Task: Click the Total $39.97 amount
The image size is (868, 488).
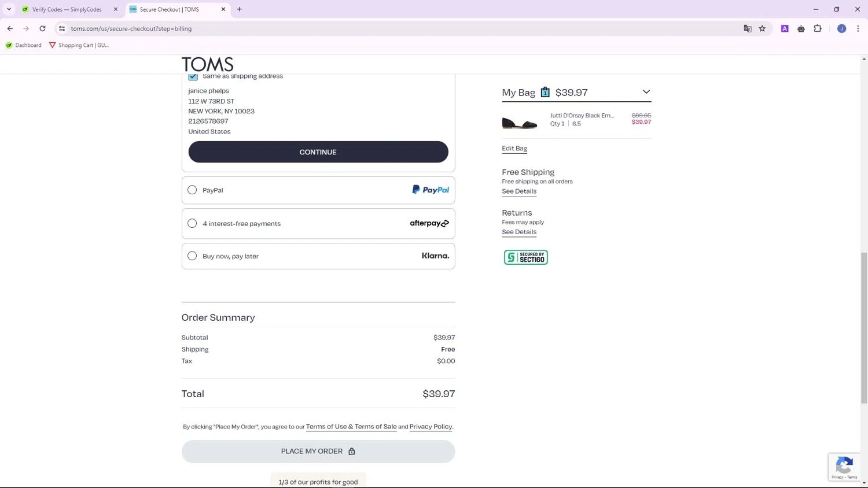Action: (x=439, y=394)
